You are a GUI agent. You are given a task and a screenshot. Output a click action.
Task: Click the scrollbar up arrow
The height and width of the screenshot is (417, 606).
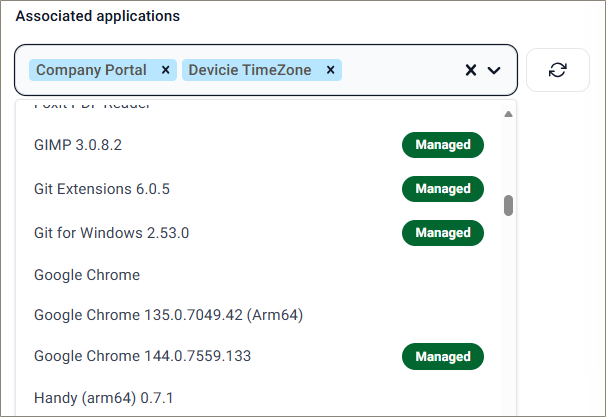[508, 113]
